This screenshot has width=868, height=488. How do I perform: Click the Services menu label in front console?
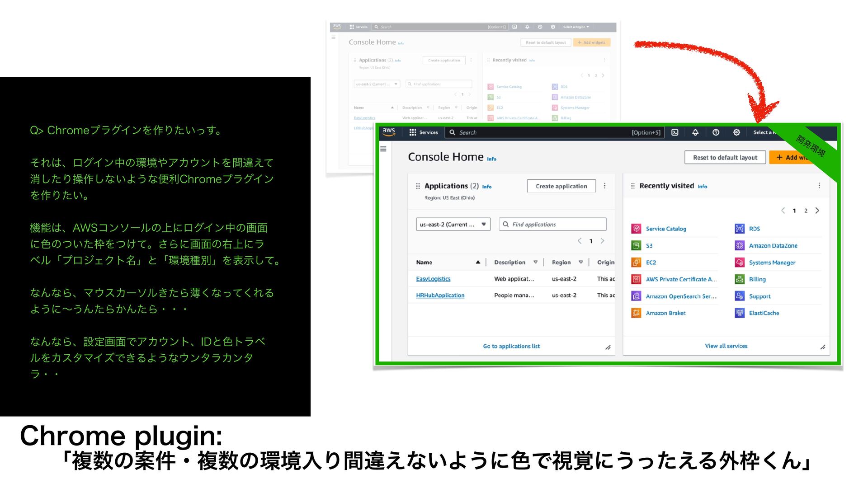428,132
